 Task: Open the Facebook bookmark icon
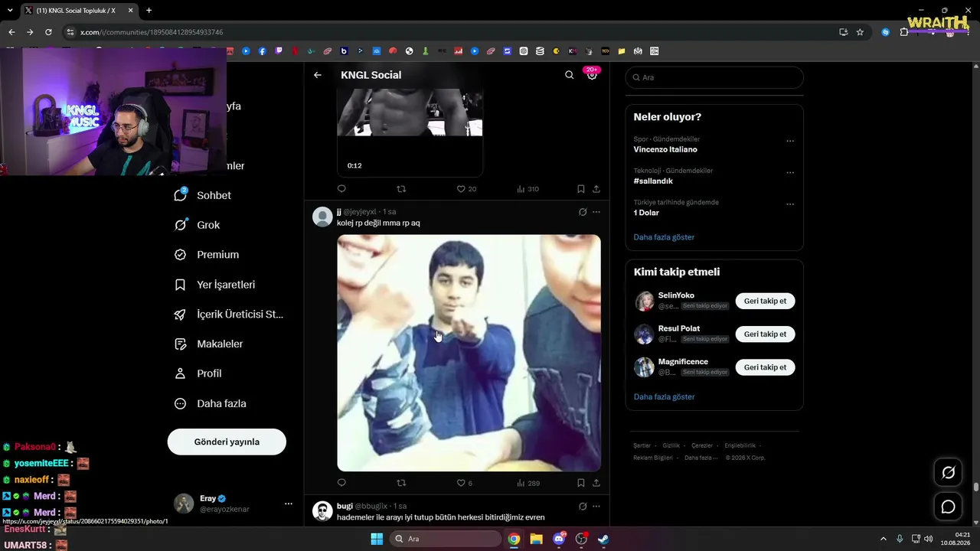262,51
